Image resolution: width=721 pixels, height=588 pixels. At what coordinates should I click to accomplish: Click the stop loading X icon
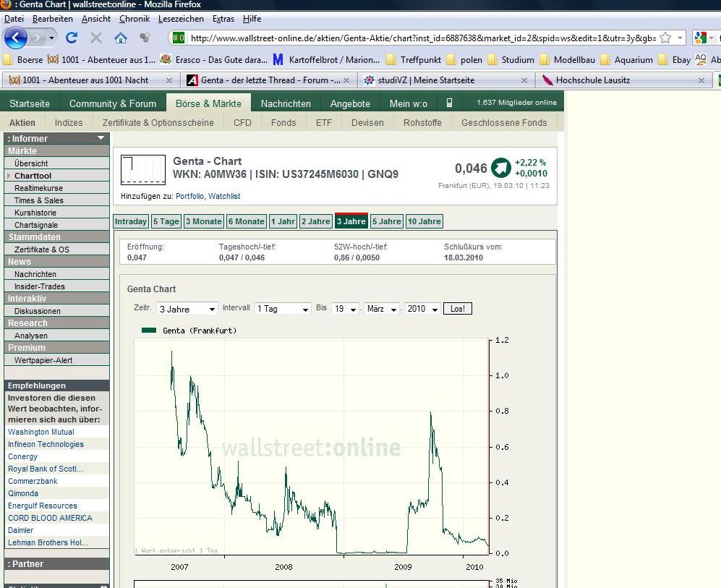coord(95,38)
